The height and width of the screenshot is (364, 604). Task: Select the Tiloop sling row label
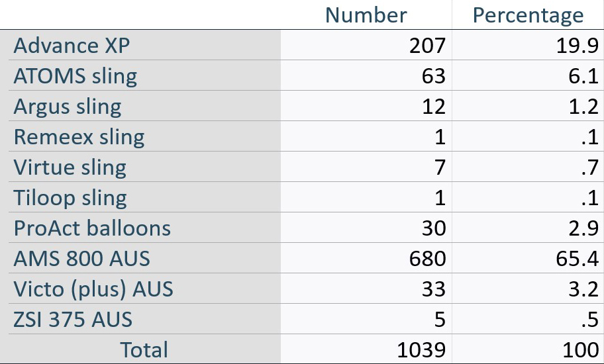coord(70,198)
